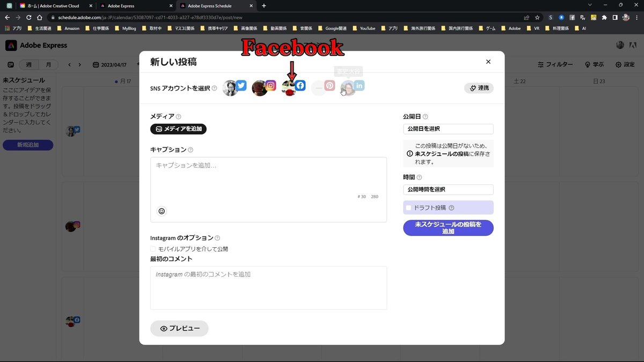Open help icon next to メディア
Viewport: 644px width, 362px height.
point(179,116)
